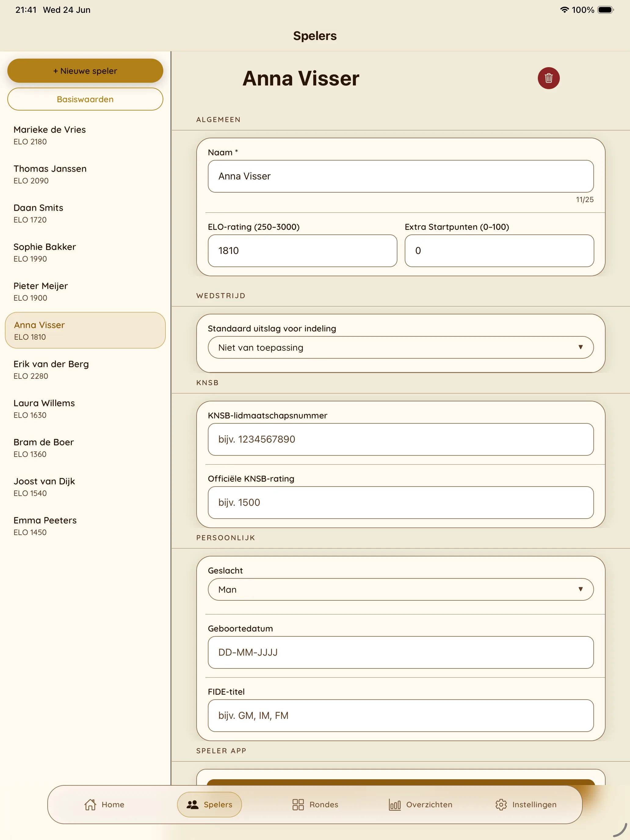Edit the Extra Startpunten field
630x840 pixels.
pos(499,251)
